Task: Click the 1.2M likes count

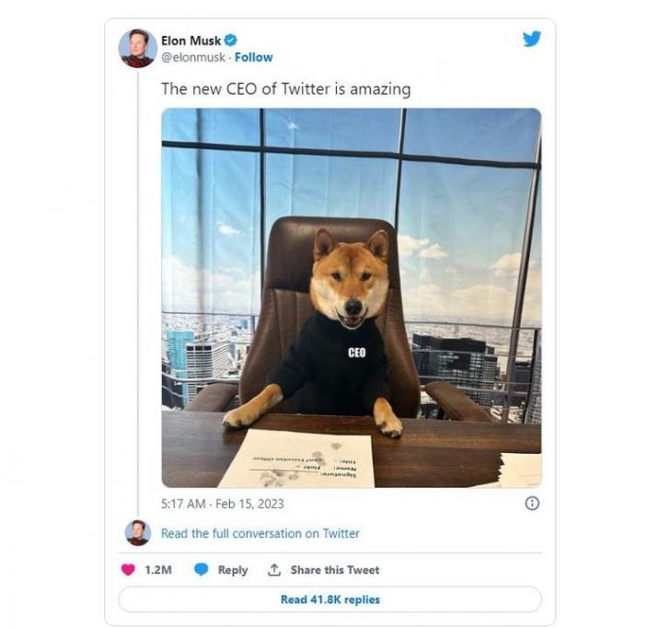Action: coord(158,570)
